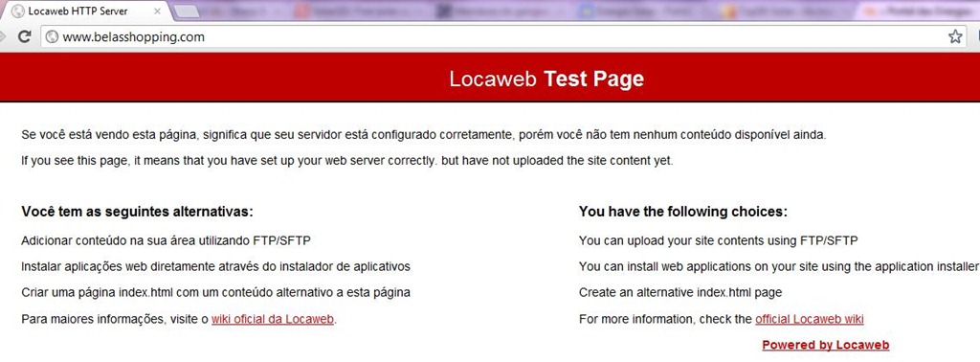Click the globe site info icon
This screenshot has width=980, height=362.
(53, 37)
